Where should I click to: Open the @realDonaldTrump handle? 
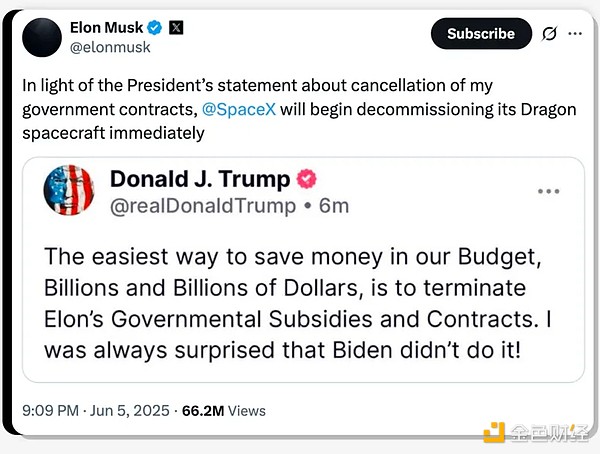[203, 206]
